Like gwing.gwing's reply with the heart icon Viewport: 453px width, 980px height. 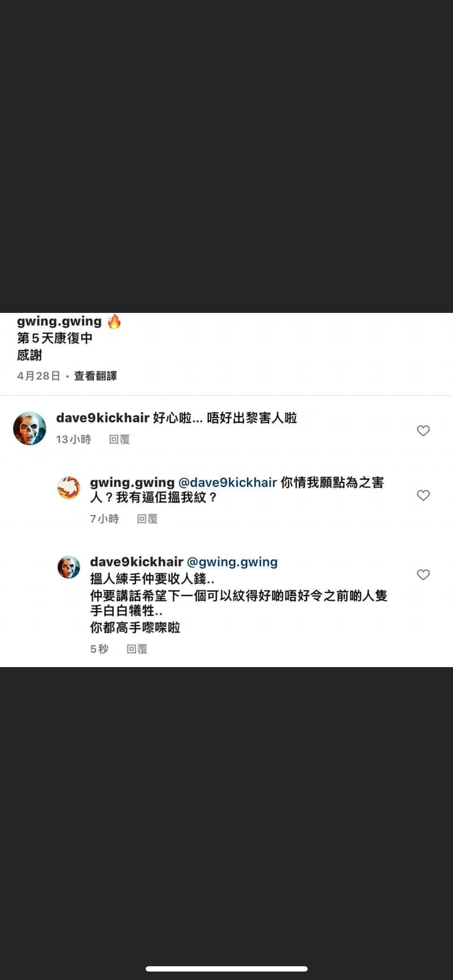423,495
